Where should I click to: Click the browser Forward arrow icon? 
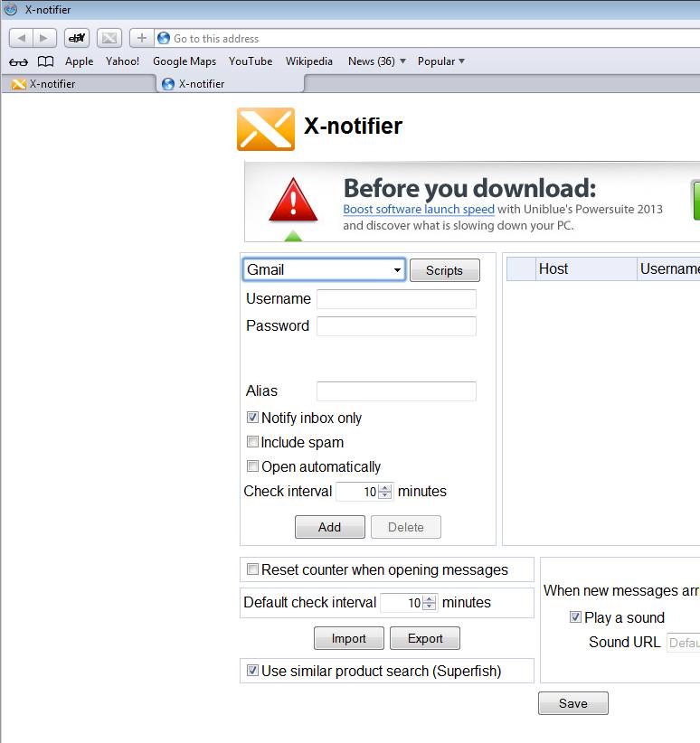click(44, 38)
